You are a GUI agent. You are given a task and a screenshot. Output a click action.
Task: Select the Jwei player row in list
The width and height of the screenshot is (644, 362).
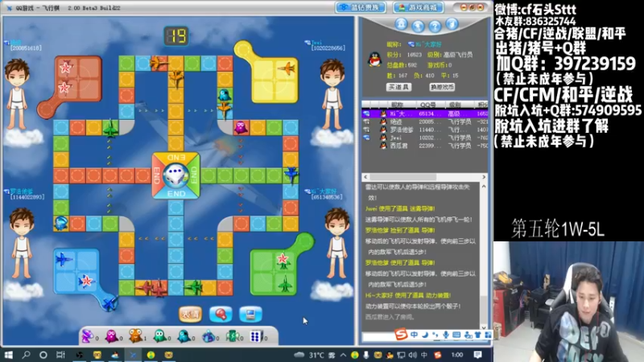pos(425,138)
